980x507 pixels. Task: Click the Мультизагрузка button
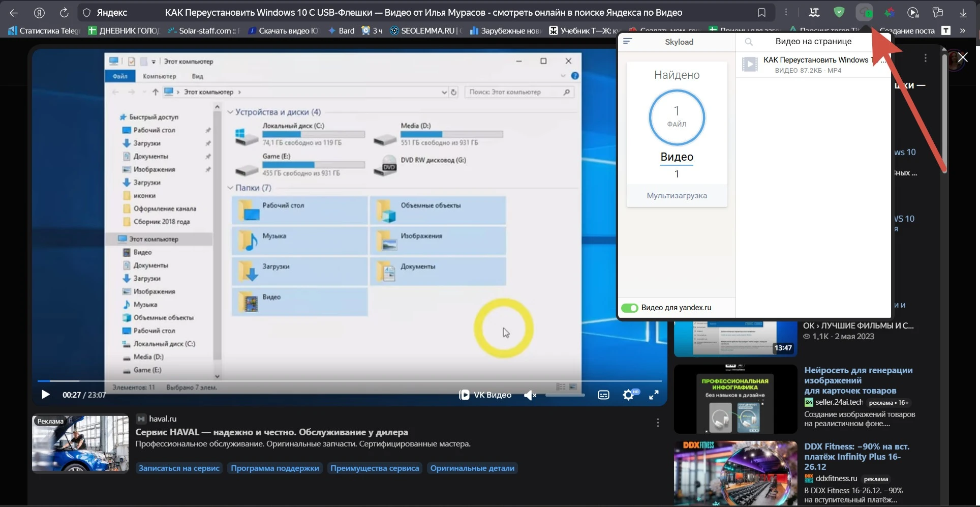(x=677, y=196)
